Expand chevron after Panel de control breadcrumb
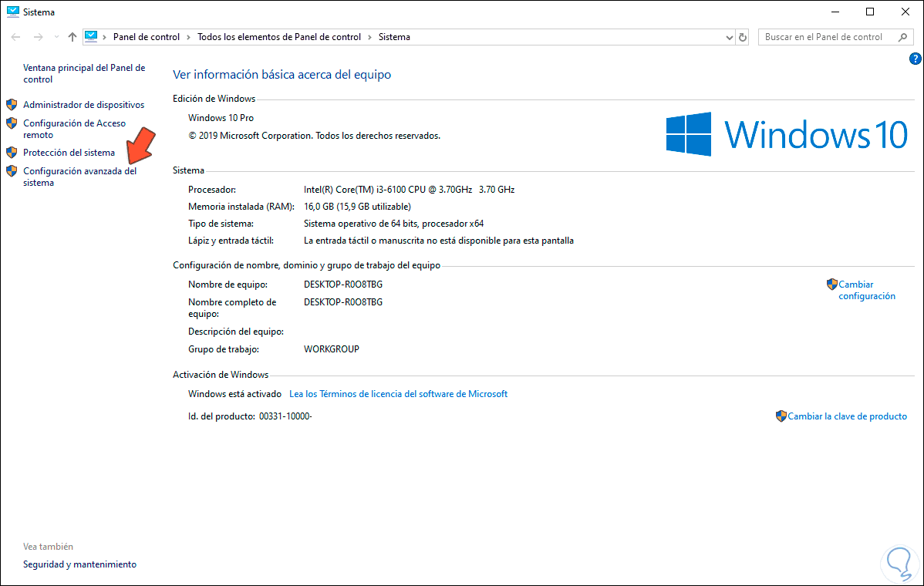 (188, 37)
